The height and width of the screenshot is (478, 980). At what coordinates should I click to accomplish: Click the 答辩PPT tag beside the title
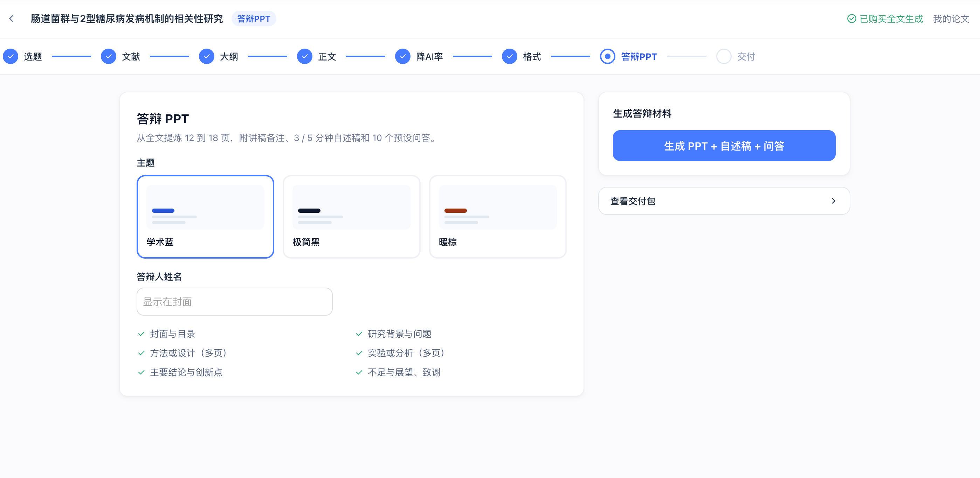[x=254, y=19]
